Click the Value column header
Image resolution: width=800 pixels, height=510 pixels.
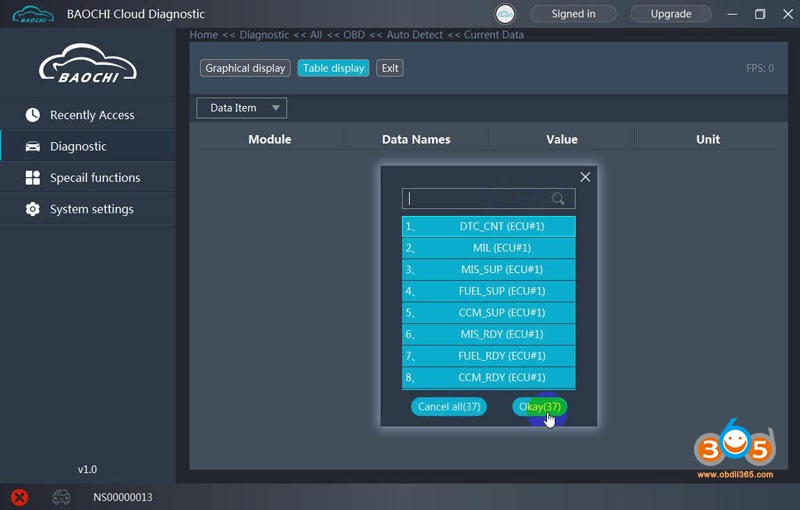pos(562,139)
